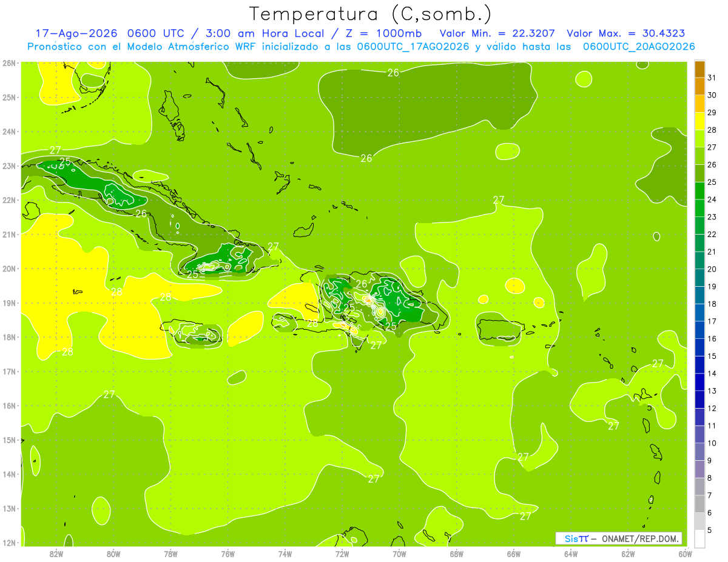Click latitude axis label "16N"
The width and height of the screenshot is (728, 562).
point(9,406)
